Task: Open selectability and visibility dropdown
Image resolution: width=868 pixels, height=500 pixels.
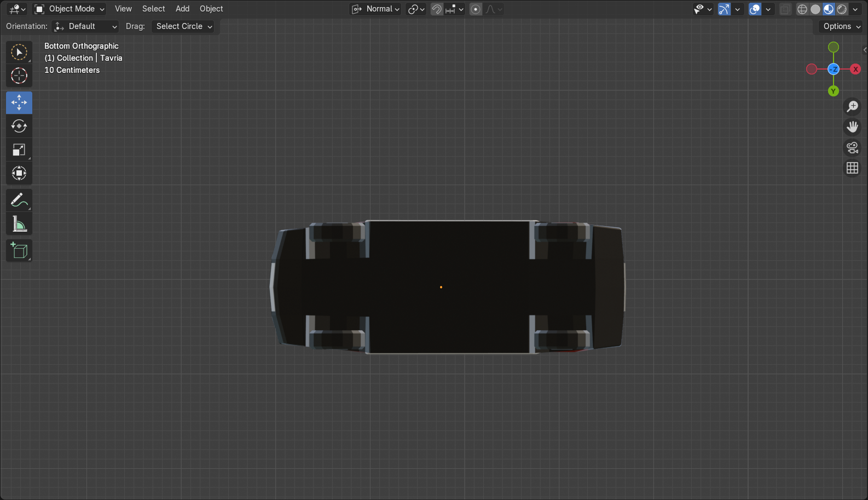Action: pos(703,9)
